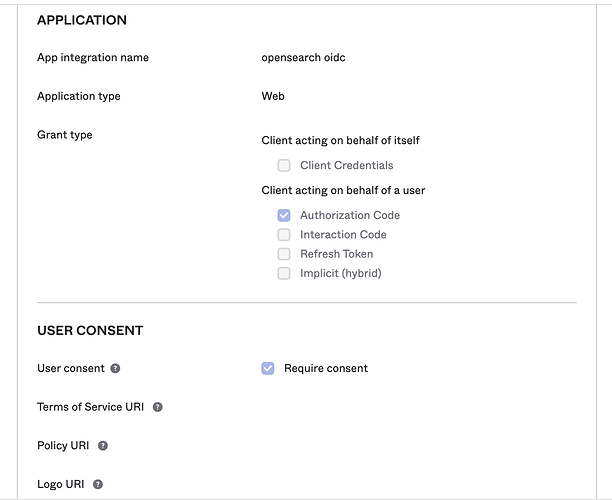This screenshot has height=500, width=612.
Task: Click the Refresh Token label
Action: 337,254
